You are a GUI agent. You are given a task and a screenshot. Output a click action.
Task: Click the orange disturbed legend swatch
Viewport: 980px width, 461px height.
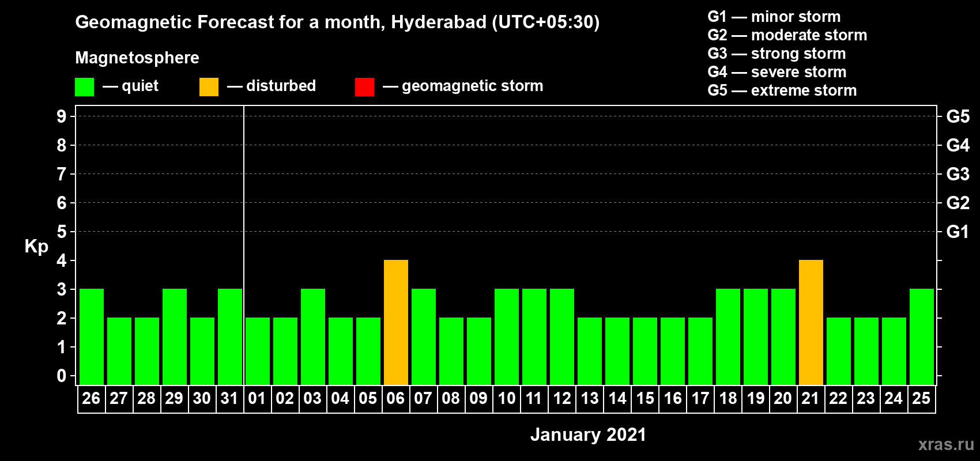point(209,87)
